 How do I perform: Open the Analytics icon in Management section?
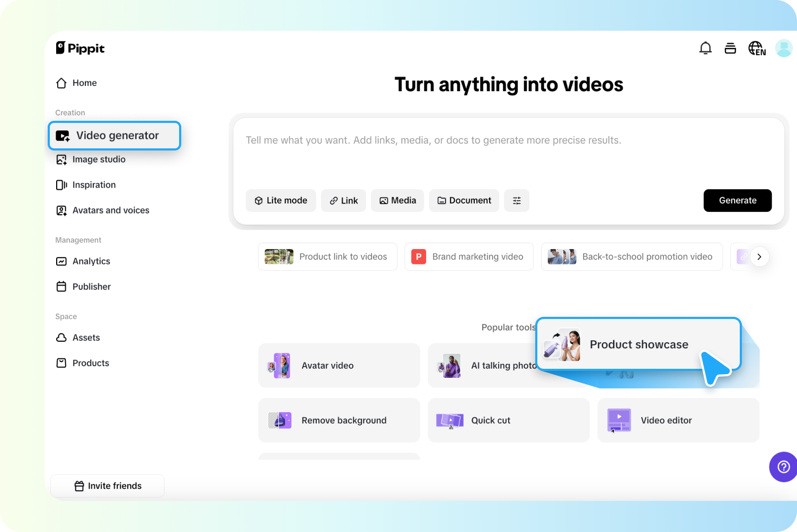[61, 261]
